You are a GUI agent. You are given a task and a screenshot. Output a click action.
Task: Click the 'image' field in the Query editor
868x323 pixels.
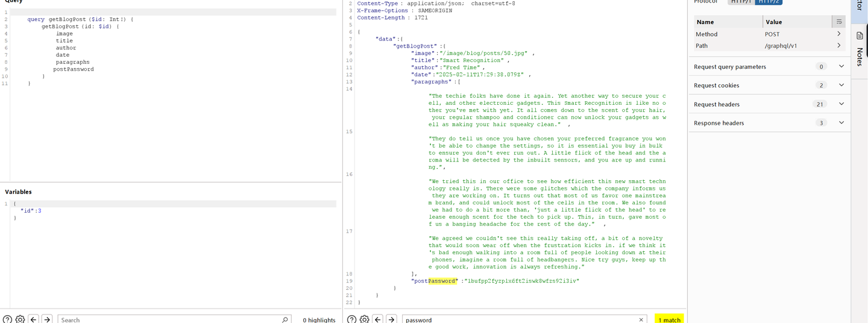click(64, 34)
